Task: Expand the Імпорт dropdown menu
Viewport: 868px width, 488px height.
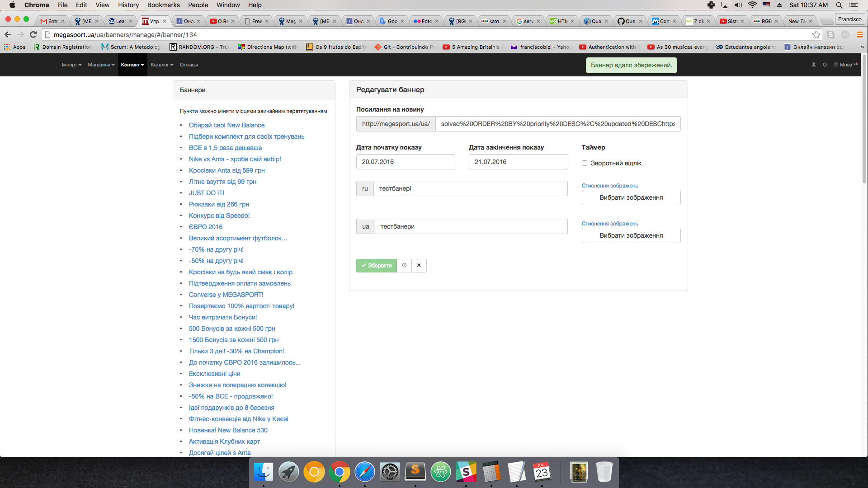Action: tap(71, 65)
